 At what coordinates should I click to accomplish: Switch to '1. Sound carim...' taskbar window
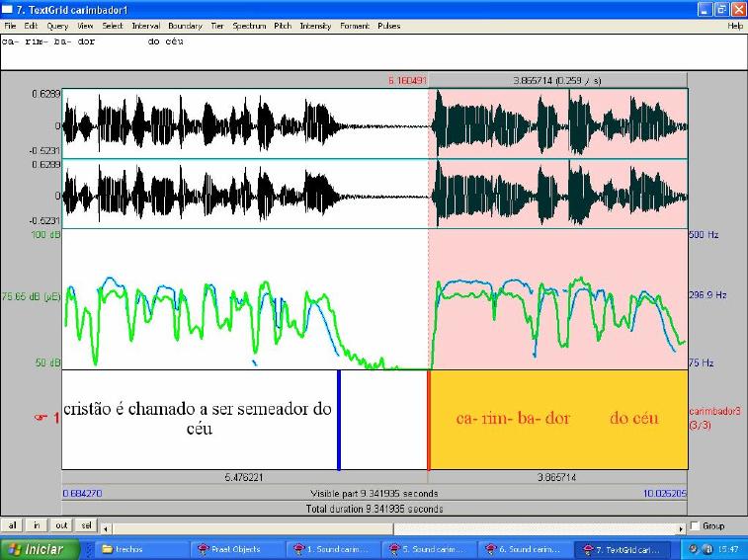(333, 549)
